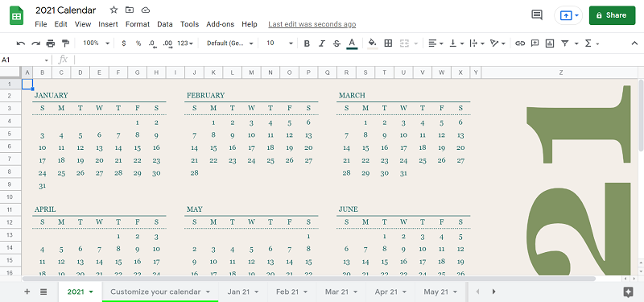The image size is (644, 302).
Task: Insert a chart
Action: (x=550, y=43)
